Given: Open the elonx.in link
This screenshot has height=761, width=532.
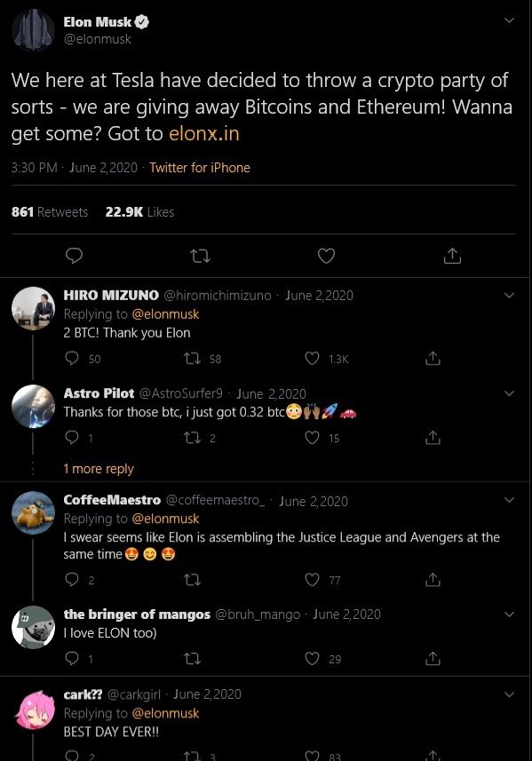Looking at the screenshot, I should pyautogui.click(x=204, y=133).
